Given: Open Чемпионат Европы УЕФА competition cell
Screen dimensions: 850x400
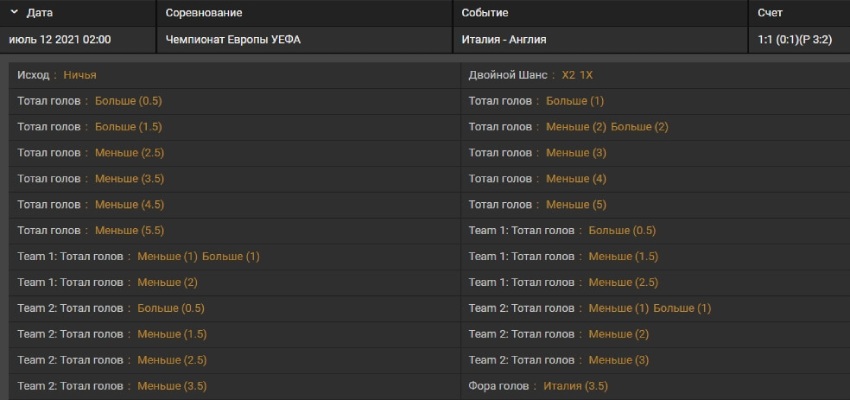Looking at the screenshot, I should 233,40.
